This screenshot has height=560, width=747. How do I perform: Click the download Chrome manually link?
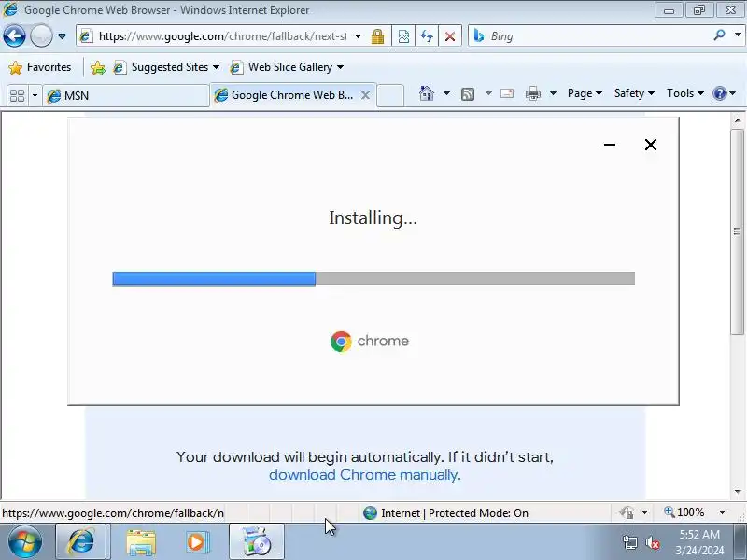[363, 475]
